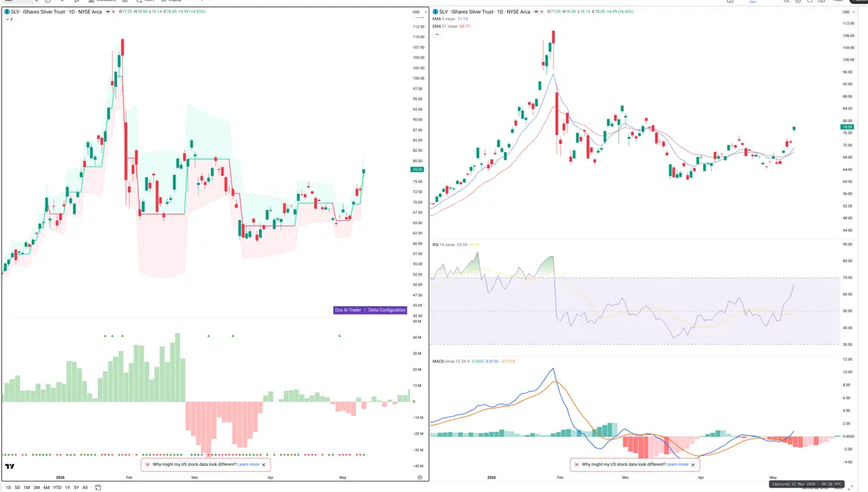868x492 pixels.
Task: Follow Learn more link in left chart notice
Action: click(x=248, y=465)
